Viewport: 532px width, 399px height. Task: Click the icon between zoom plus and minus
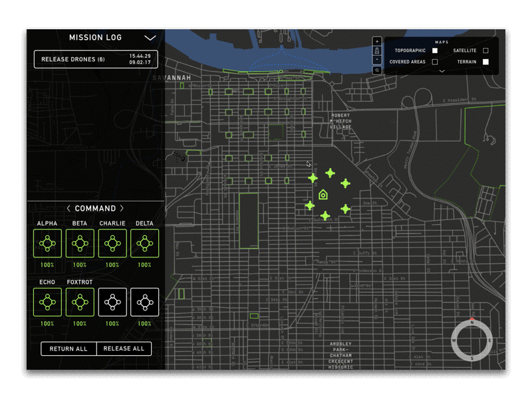[377, 51]
